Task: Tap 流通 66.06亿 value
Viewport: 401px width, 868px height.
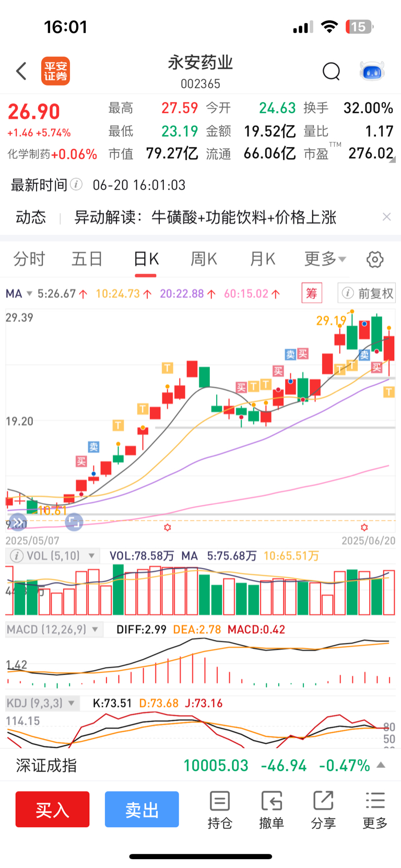Action: pos(270,153)
